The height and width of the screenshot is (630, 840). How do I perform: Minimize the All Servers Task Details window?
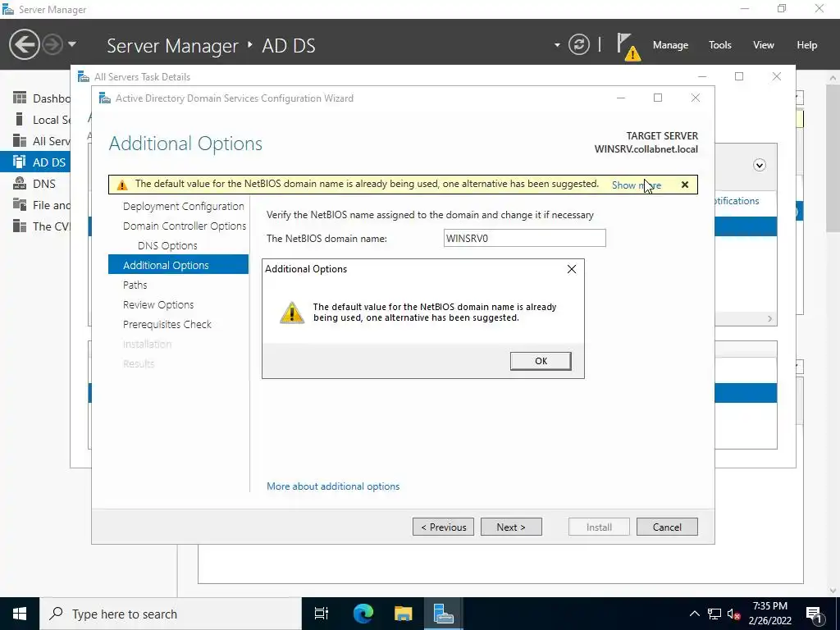click(x=702, y=76)
